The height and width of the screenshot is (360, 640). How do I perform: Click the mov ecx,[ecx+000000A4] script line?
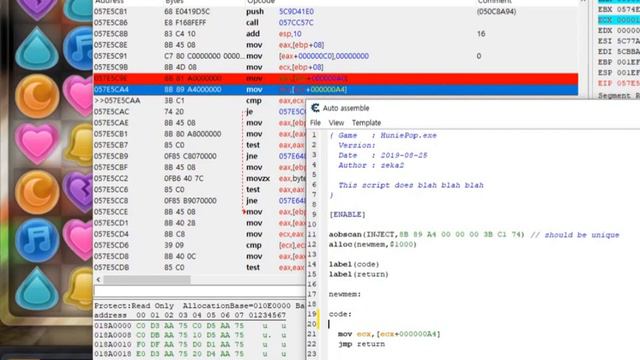[389, 334]
